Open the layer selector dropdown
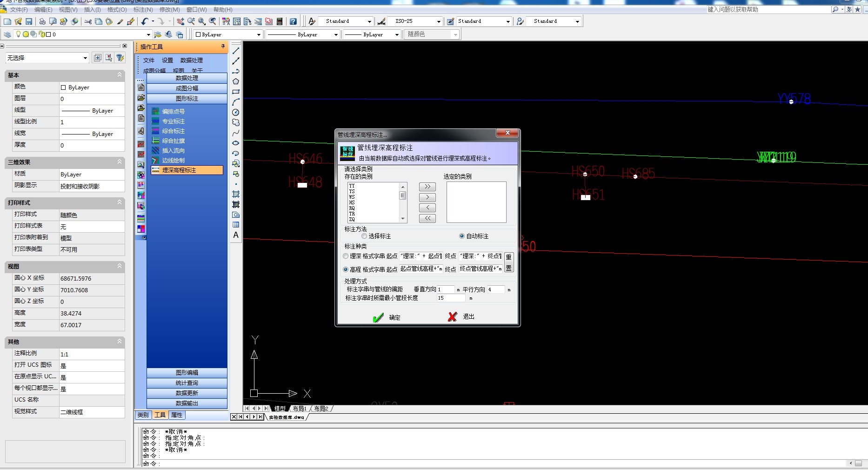This screenshot has width=868, height=470. click(x=148, y=34)
